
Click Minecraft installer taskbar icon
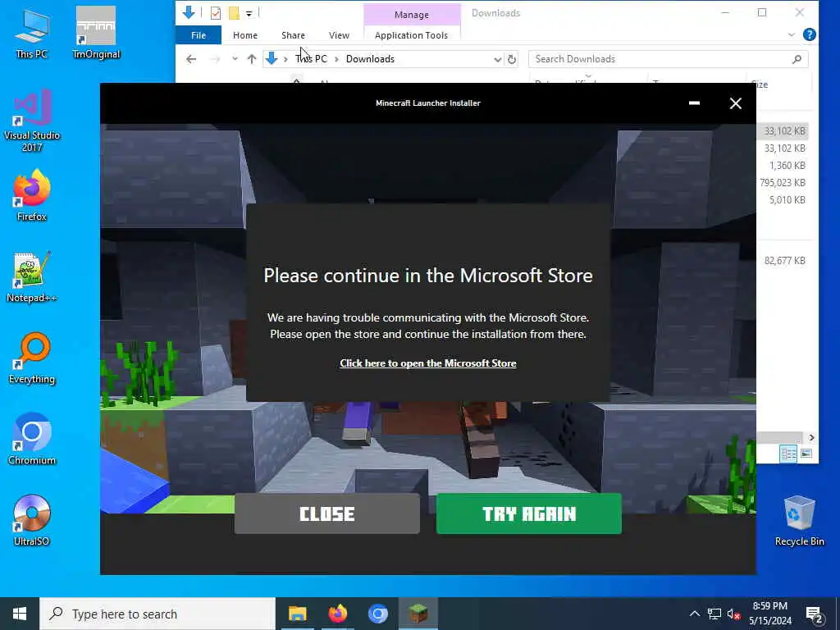418,614
